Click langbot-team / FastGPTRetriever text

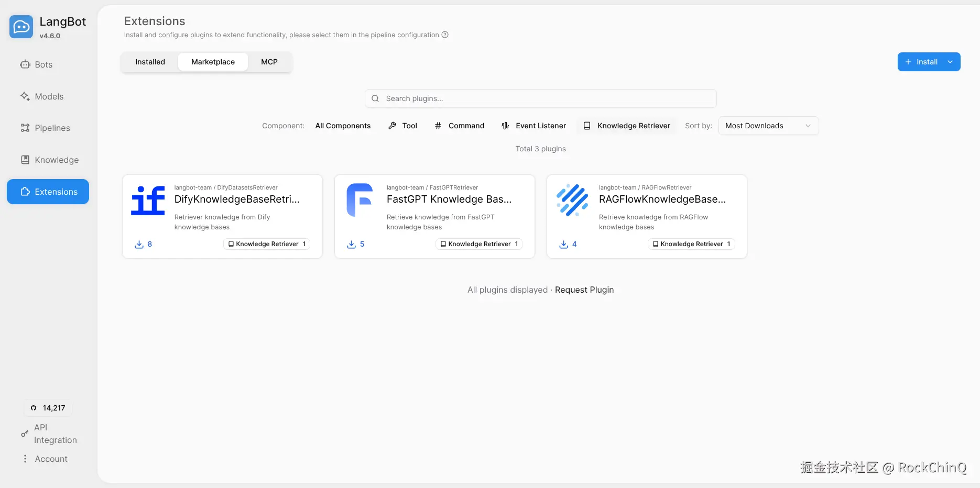pos(432,187)
